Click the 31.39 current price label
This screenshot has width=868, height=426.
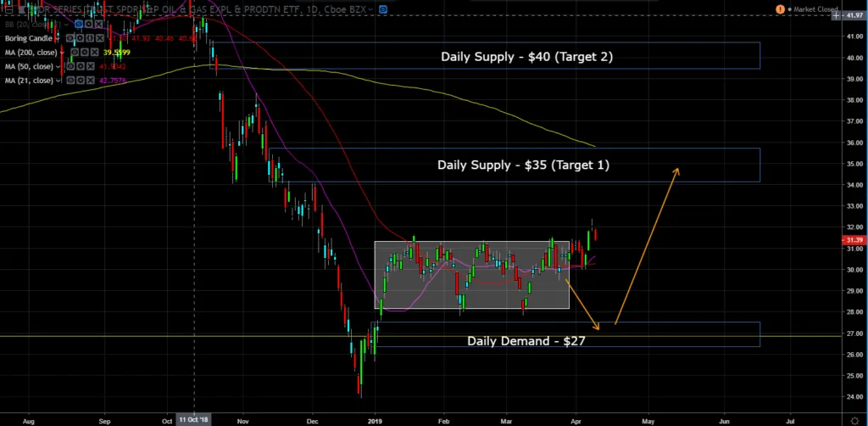pos(854,240)
